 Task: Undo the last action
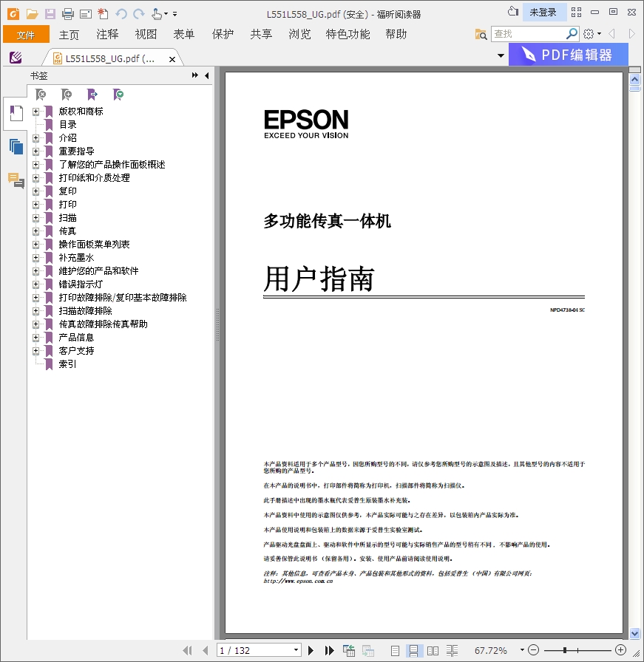pos(121,14)
